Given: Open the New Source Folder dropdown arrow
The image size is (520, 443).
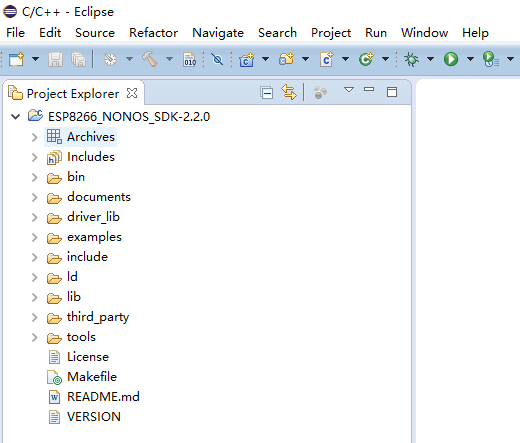Looking at the screenshot, I should pos(305,59).
